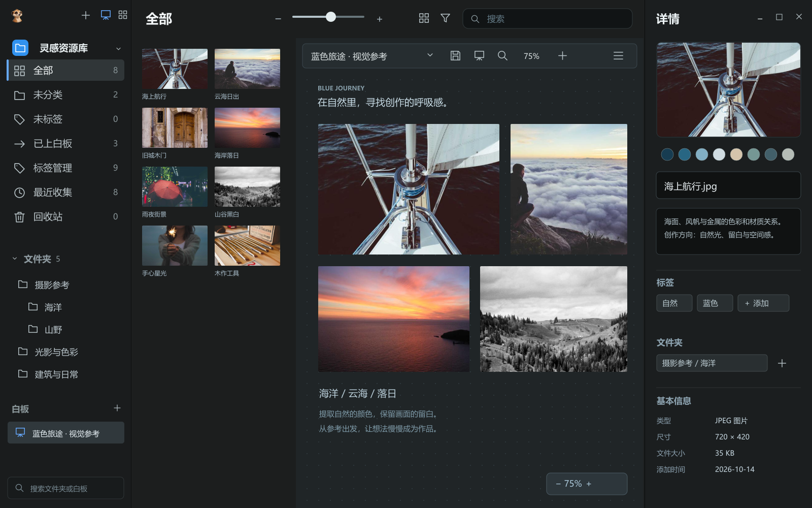Select the 木作工具 thumbnail
This screenshot has width=812, height=508.
coord(247,245)
